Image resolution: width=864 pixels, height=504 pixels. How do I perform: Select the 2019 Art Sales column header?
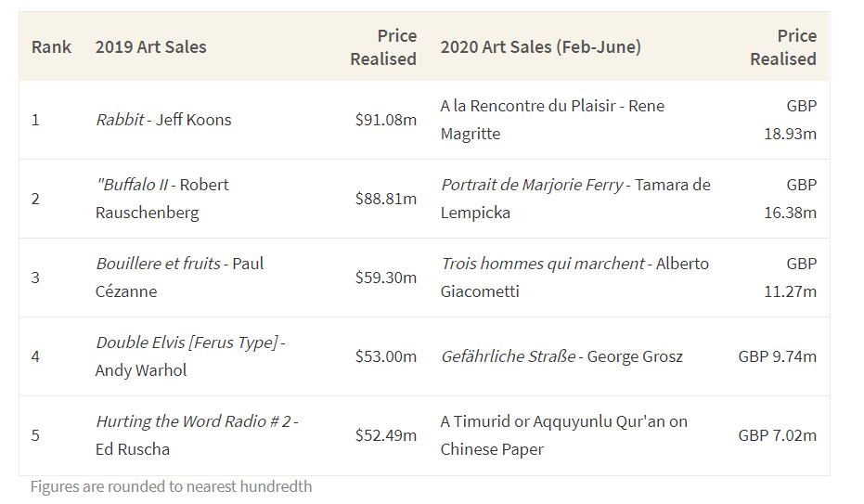point(150,46)
